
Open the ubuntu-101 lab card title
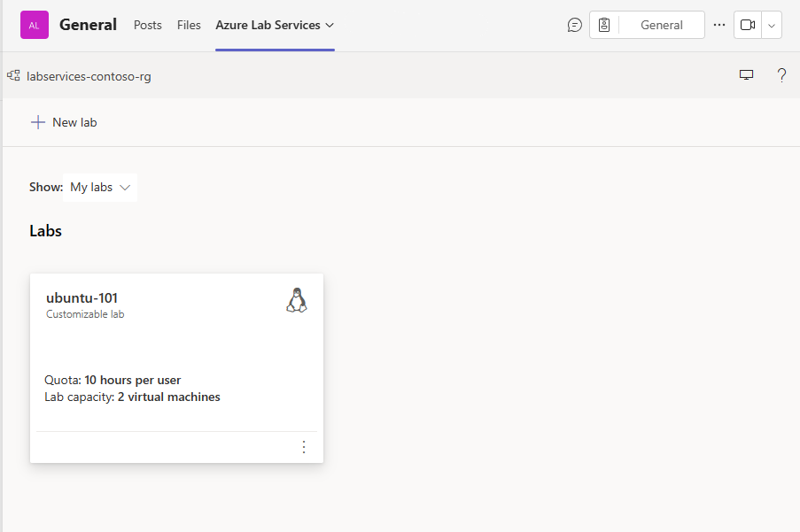coord(82,297)
